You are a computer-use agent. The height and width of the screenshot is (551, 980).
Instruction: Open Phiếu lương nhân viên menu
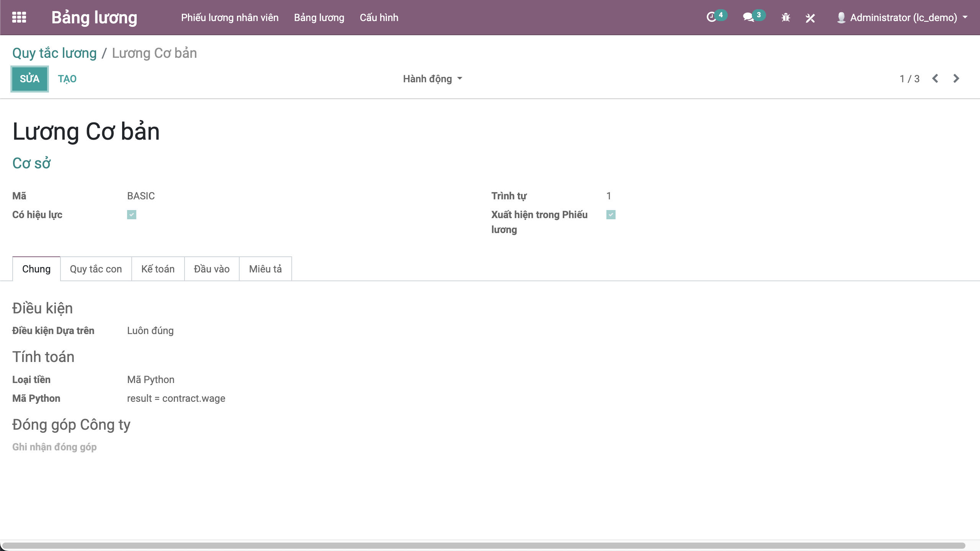(x=230, y=18)
